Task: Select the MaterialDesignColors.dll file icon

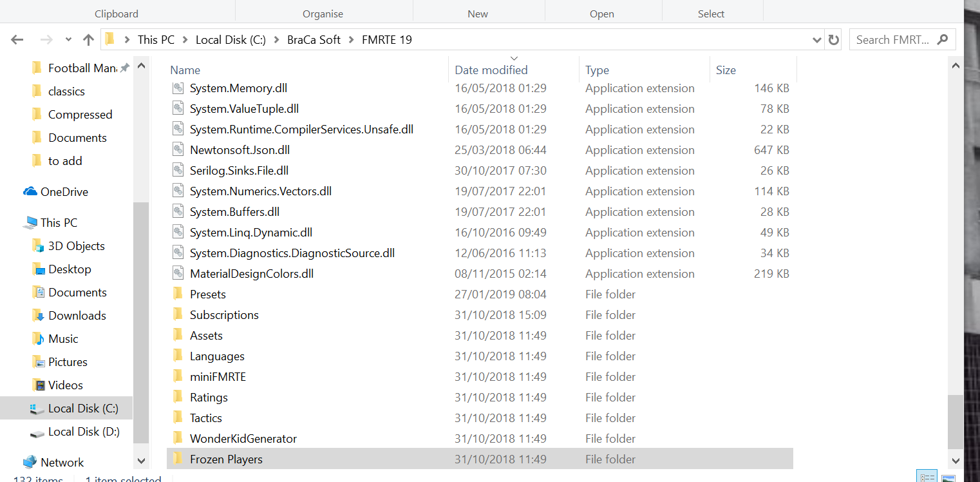Action: click(178, 274)
